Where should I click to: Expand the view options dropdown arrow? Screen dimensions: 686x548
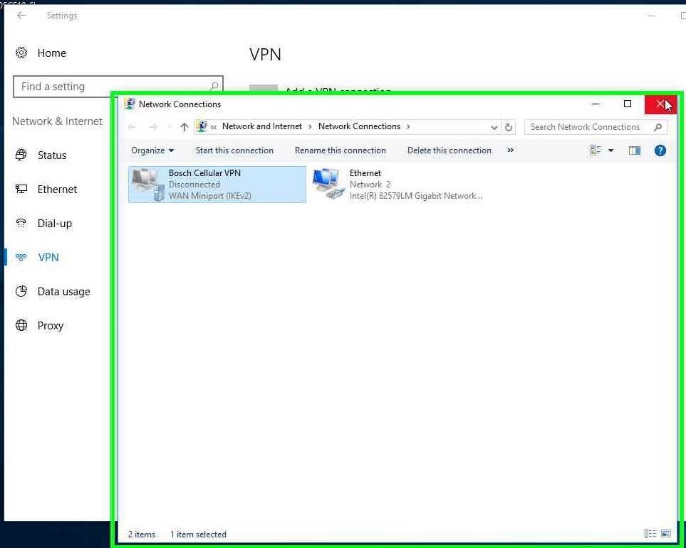click(611, 150)
